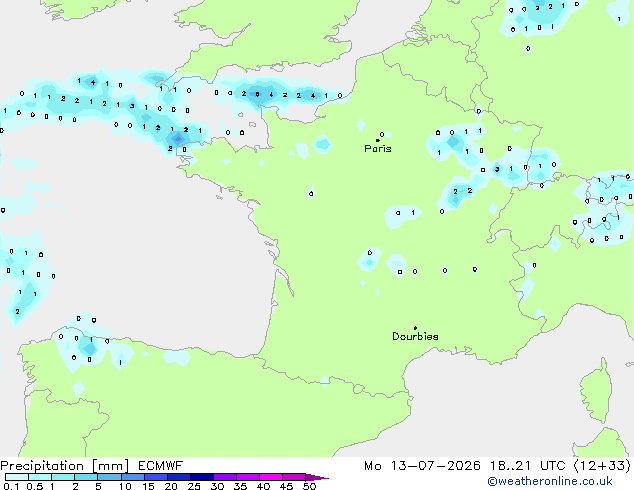The width and height of the screenshot is (634, 490).
Task: Click the 0.1–0.5 mm palest cyan legend swatch
Action: coord(17,477)
